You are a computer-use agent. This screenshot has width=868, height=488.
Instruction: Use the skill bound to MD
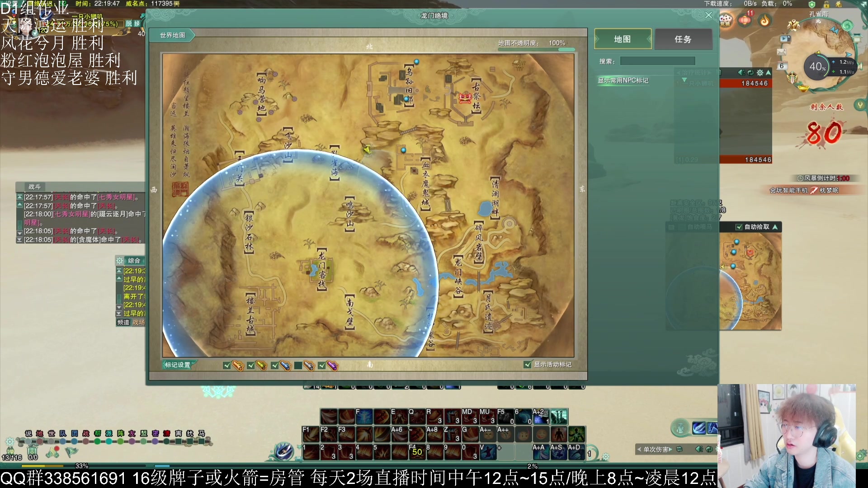(x=470, y=417)
